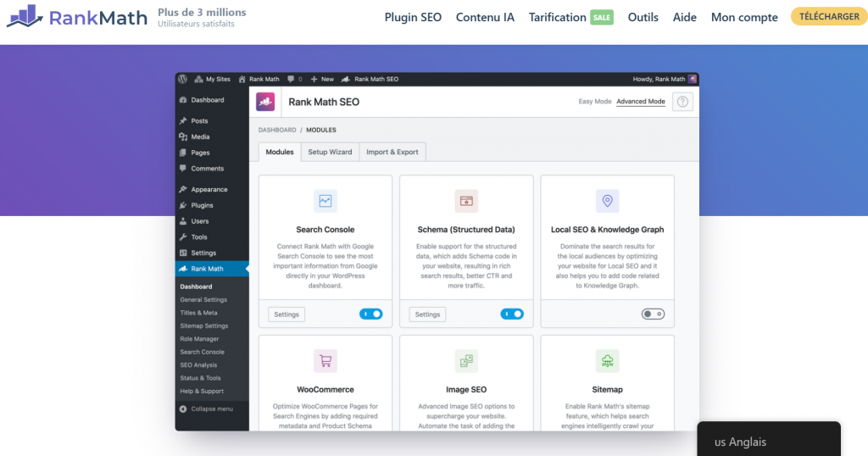This screenshot has width=868, height=456.
Task: Click the Howdy, Rank Math text
Action: coord(659,79)
